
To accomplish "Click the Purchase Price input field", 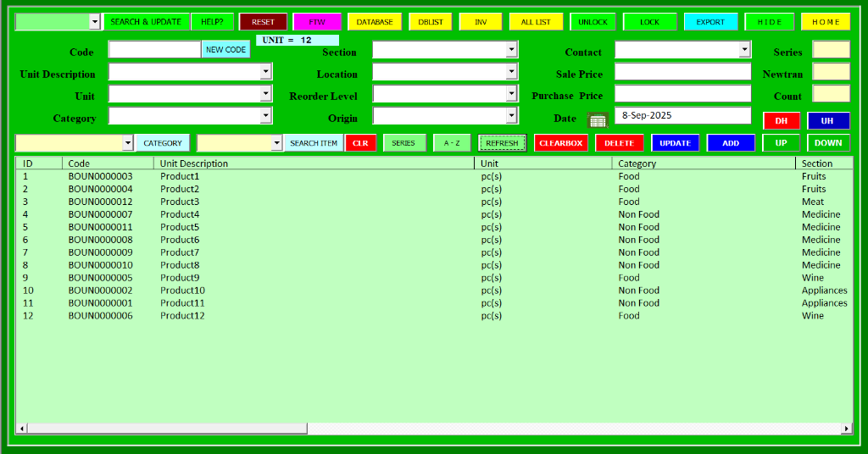I will pos(682,93).
